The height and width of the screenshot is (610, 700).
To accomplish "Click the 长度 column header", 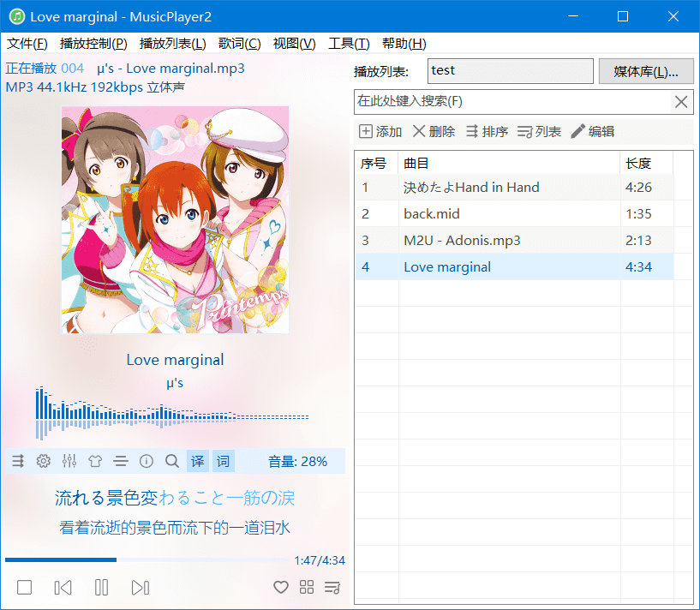I will point(646,163).
